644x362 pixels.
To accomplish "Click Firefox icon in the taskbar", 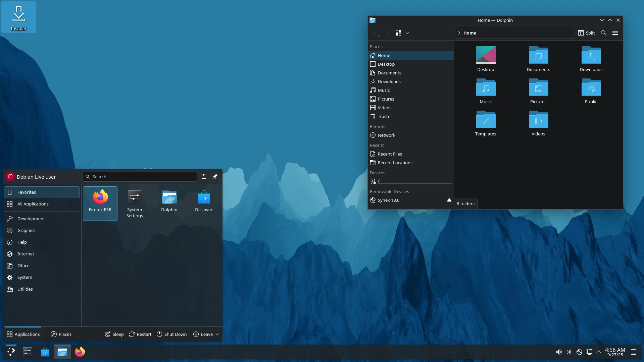I will pos(80,352).
